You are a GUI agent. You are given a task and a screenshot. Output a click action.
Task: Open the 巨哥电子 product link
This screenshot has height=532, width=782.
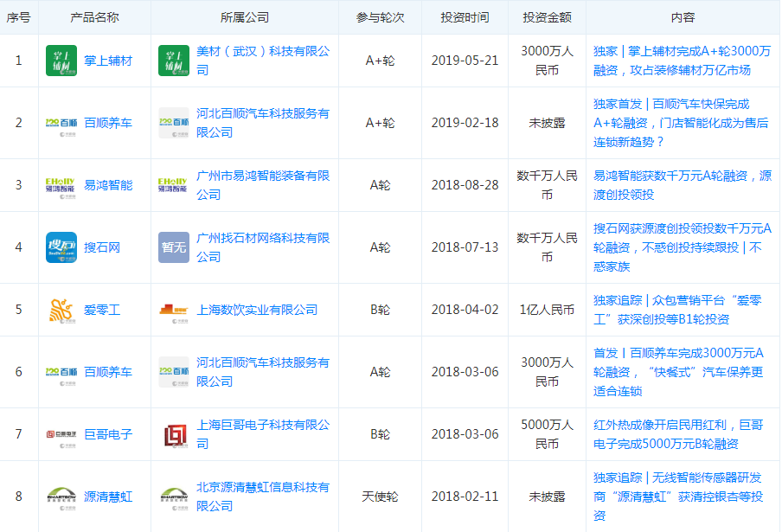click(x=108, y=435)
